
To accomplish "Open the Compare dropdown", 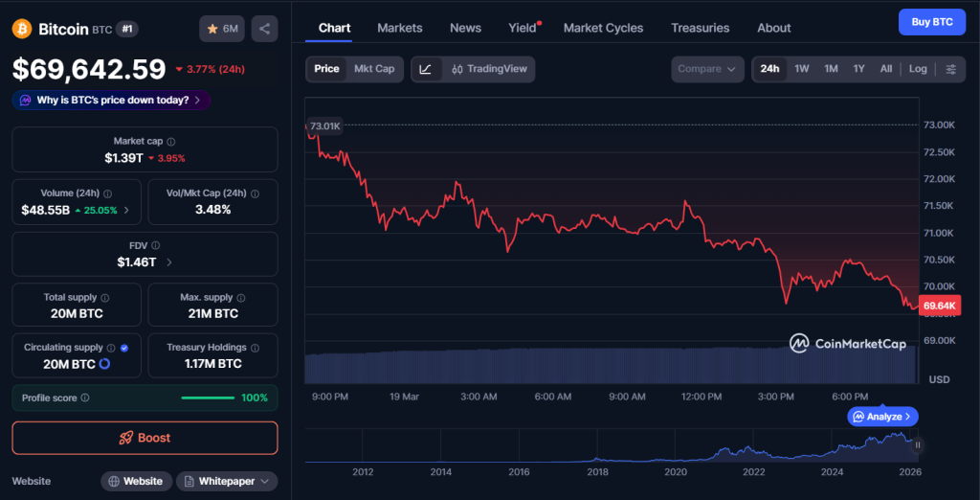I will pyautogui.click(x=707, y=69).
